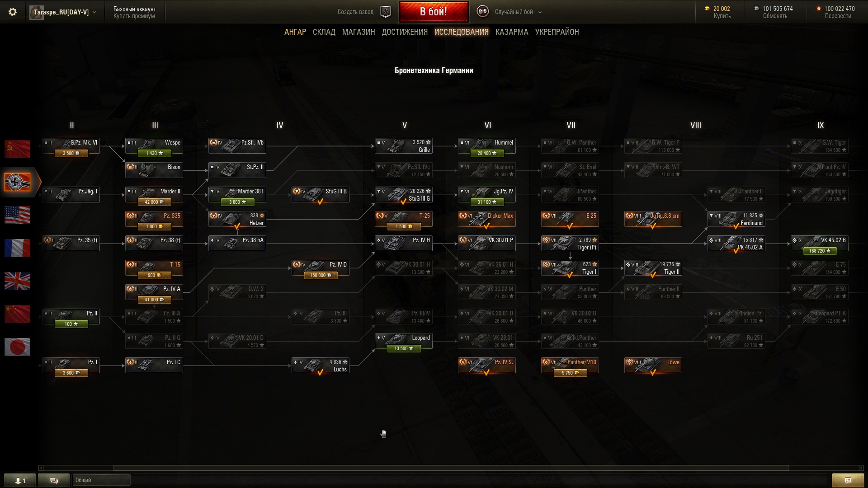
Task: Click platoon emblem next to Создать взвод
Action: pos(386,12)
